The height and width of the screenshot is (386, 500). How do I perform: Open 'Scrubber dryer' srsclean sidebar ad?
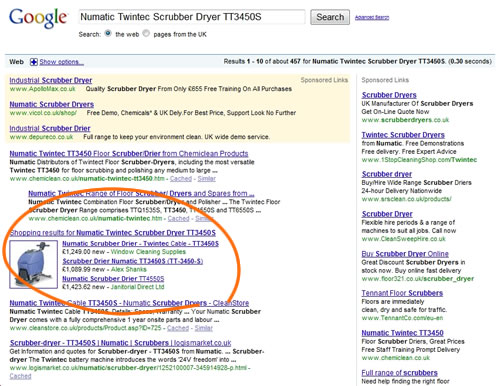coord(387,174)
